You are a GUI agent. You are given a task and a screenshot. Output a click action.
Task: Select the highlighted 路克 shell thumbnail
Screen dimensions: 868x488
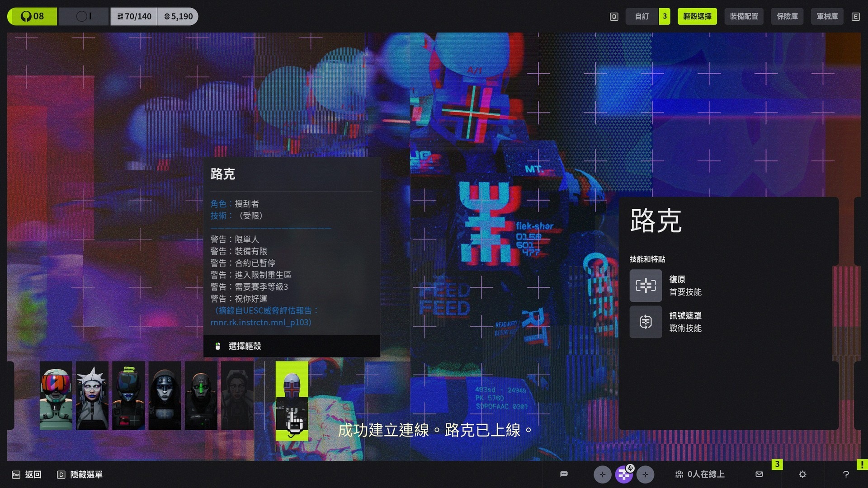[x=291, y=400]
